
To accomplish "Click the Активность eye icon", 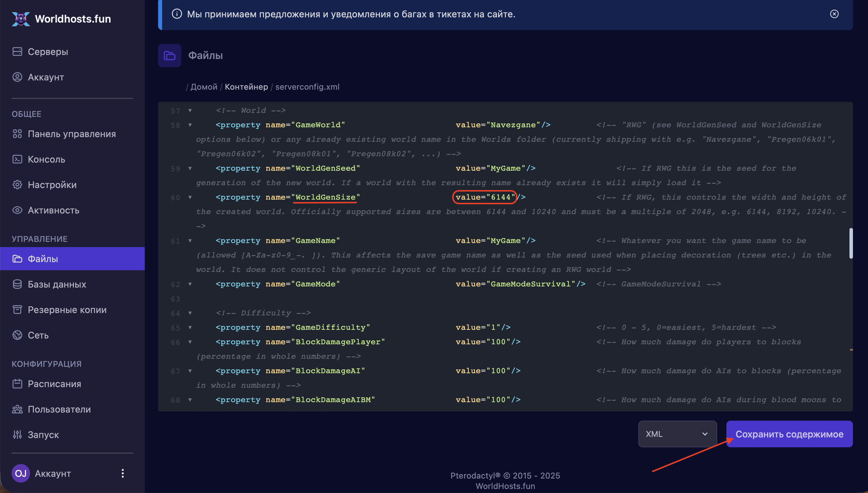I will click(17, 210).
